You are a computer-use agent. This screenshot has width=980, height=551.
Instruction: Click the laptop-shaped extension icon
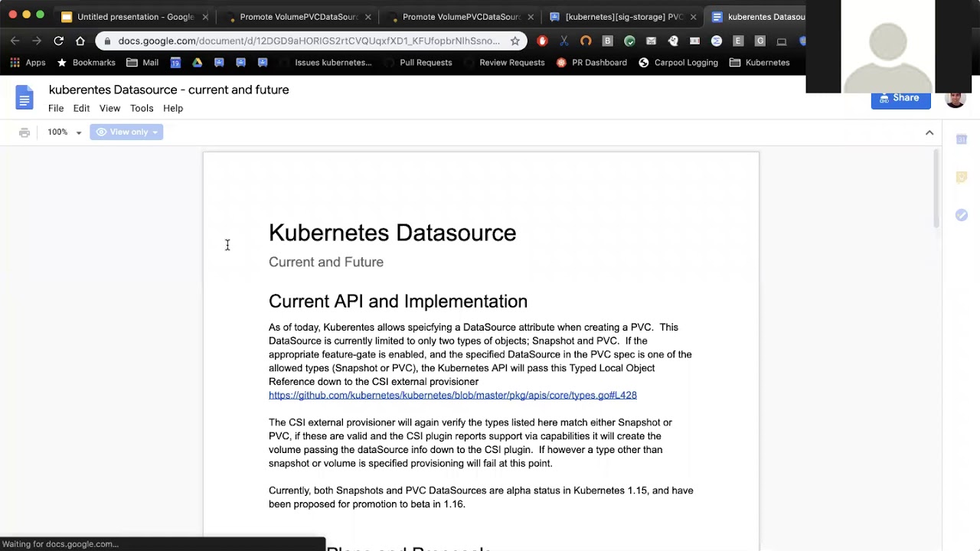coord(782,41)
